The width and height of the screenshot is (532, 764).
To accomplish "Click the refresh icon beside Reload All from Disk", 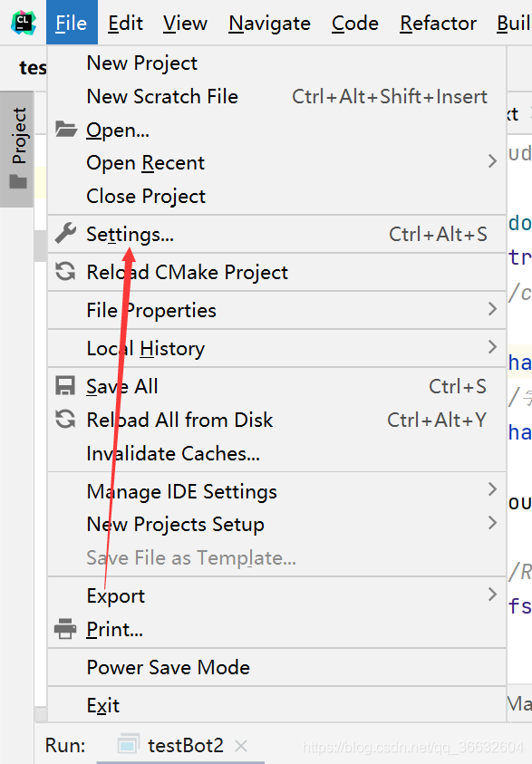I will 65,419.
